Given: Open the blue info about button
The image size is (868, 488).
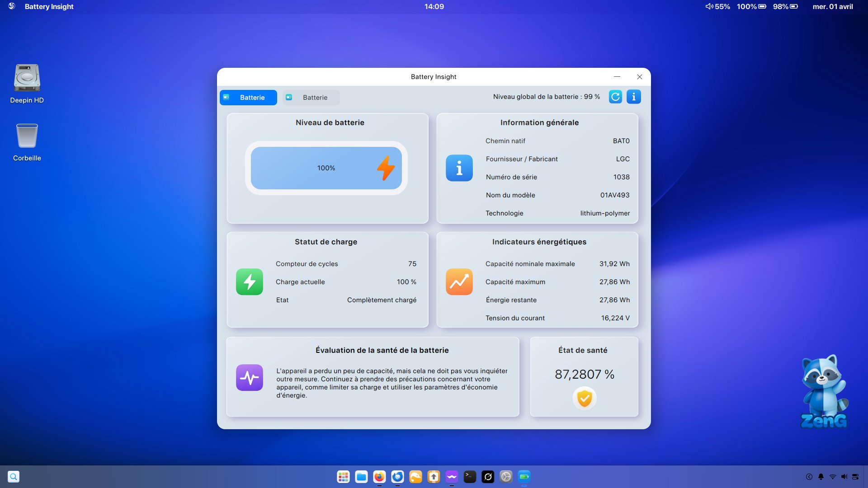Looking at the screenshot, I should (633, 97).
